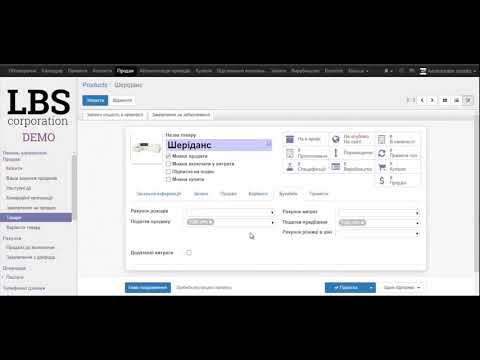Go to previous record with left chevron
480x360 pixels.
click(x=422, y=100)
